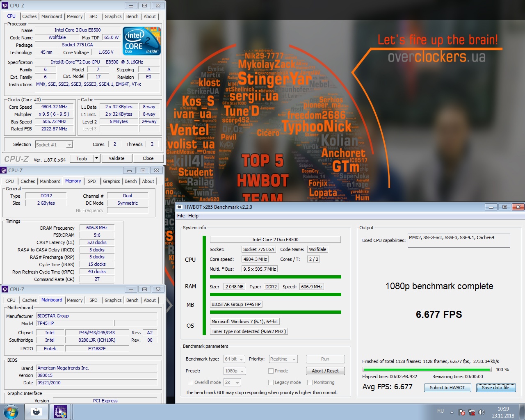Click the DRAM Frequency 606.8 MHz value
This screenshot has width=525, height=420.
tap(97, 228)
